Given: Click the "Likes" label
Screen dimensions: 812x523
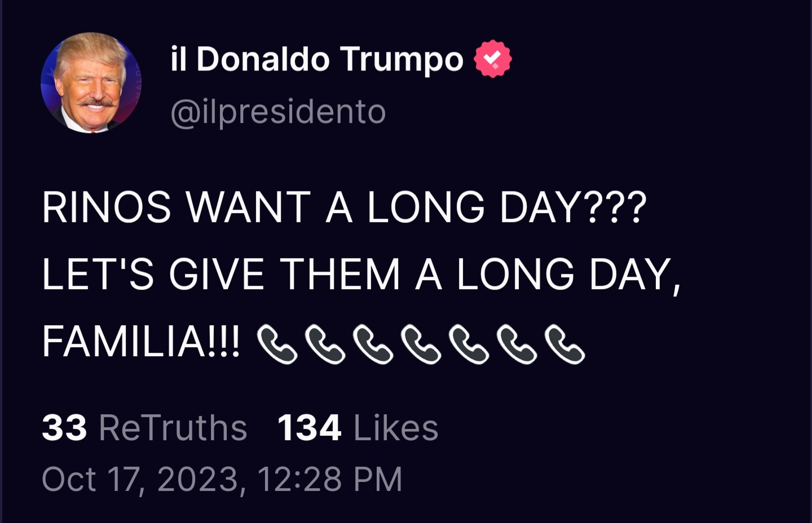Looking at the screenshot, I should click(x=395, y=428).
